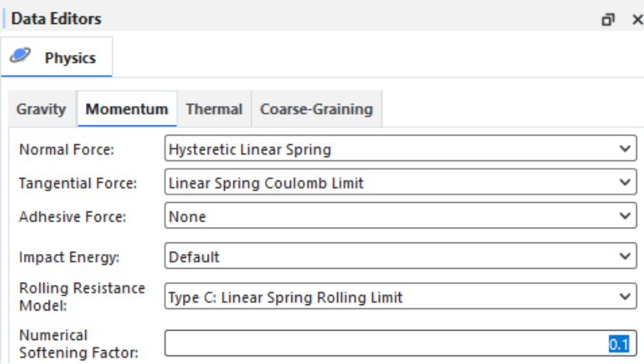Click the Rolling Resistance Model label
Viewport: 644px width, 364px height.
(82, 297)
